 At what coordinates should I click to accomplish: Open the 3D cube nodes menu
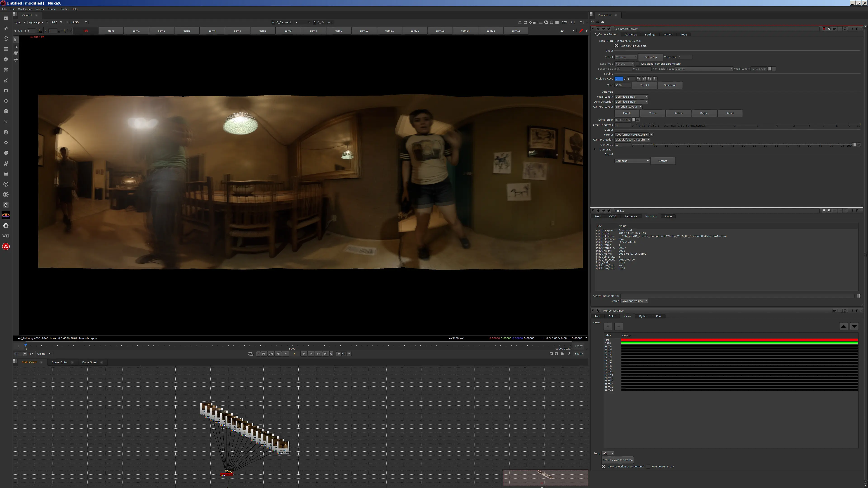click(6, 111)
